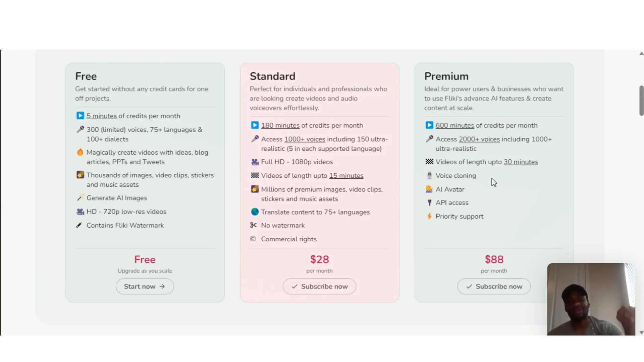Viewport: 644px width, 362px height.
Task: Click the lightning bolt icon beside Priority support
Action: pyautogui.click(x=429, y=216)
